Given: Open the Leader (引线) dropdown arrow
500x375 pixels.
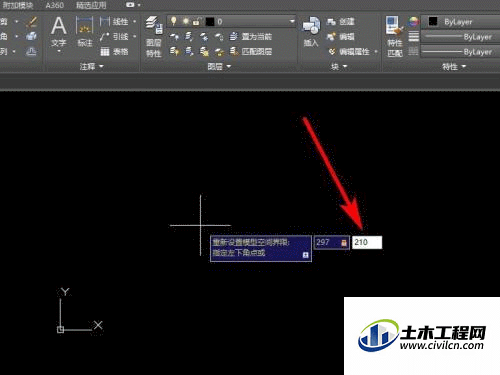Looking at the screenshot, I should (135, 36).
